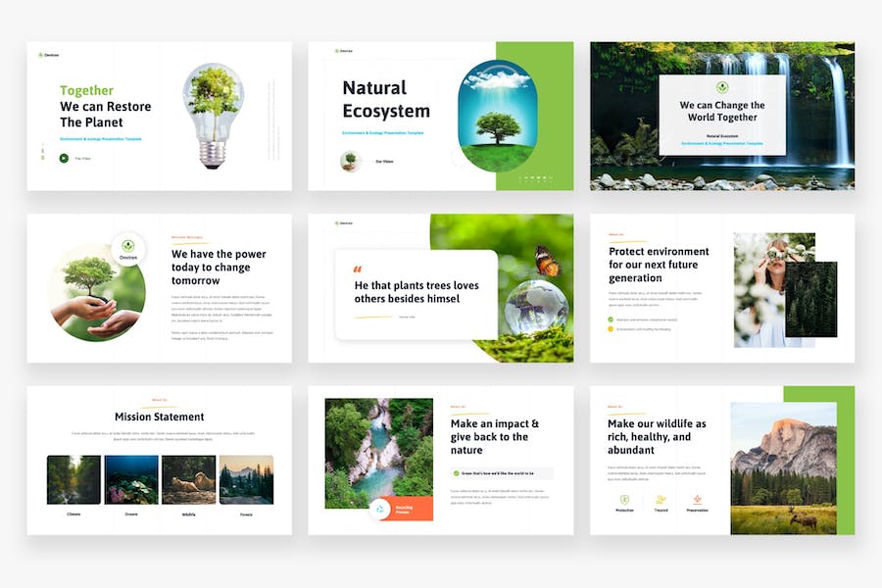Select the Oceans image thumbnail
882x588 pixels.
(x=131, y=479)
